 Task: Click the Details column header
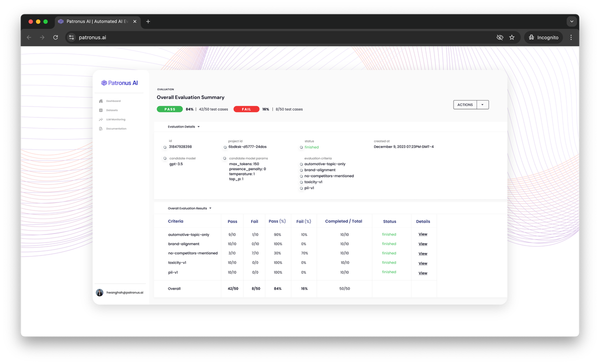pos(423,221)
